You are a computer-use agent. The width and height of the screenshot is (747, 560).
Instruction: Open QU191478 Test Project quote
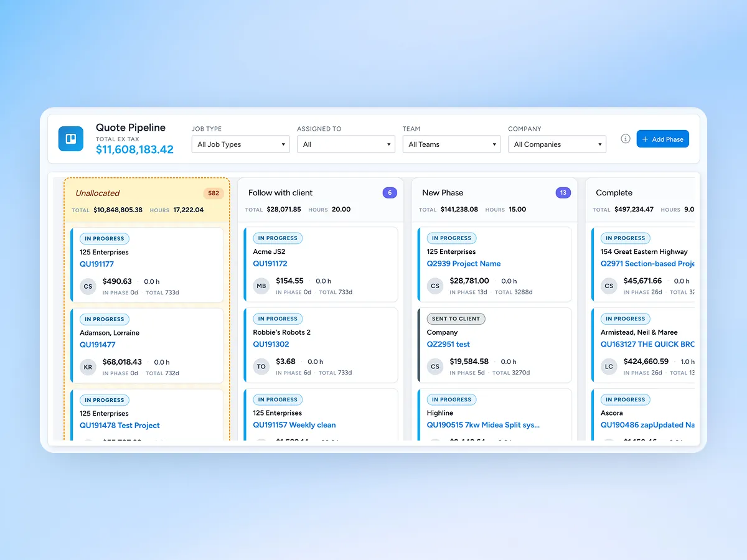(x=120, y=426)
